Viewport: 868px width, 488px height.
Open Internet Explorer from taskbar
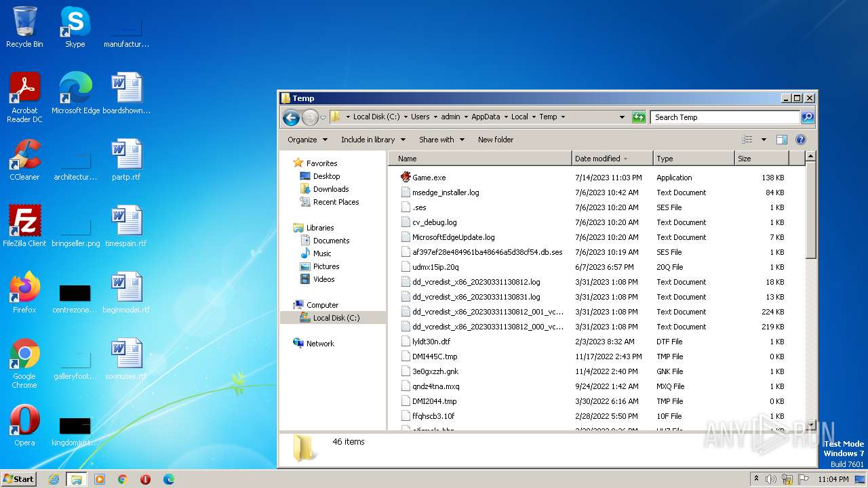click(54, 479)
